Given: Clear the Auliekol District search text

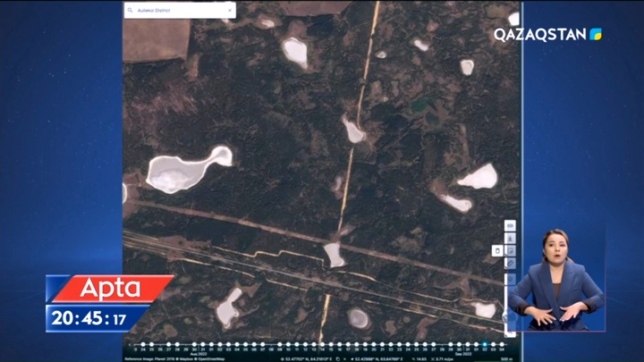Looking at the screenshot, I should pyautogui.click(x=229, y=10).
